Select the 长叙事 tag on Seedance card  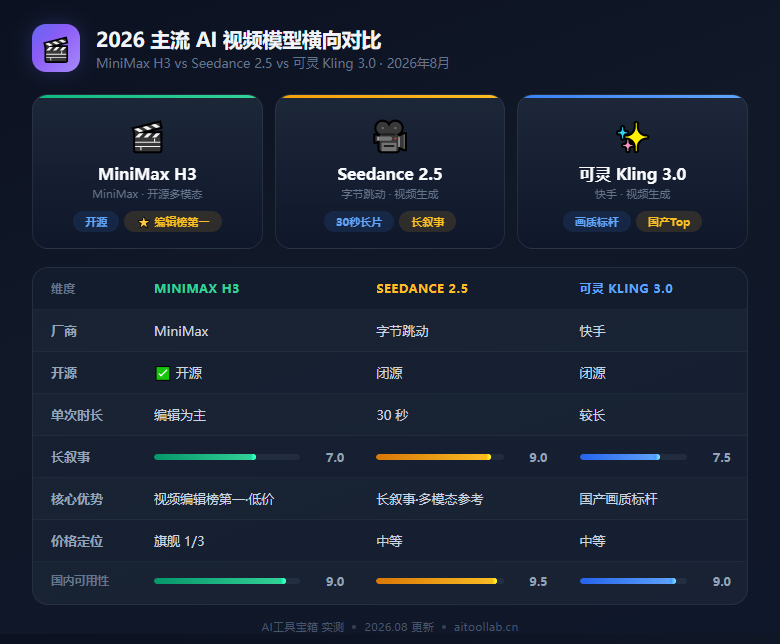coord(428,222)
